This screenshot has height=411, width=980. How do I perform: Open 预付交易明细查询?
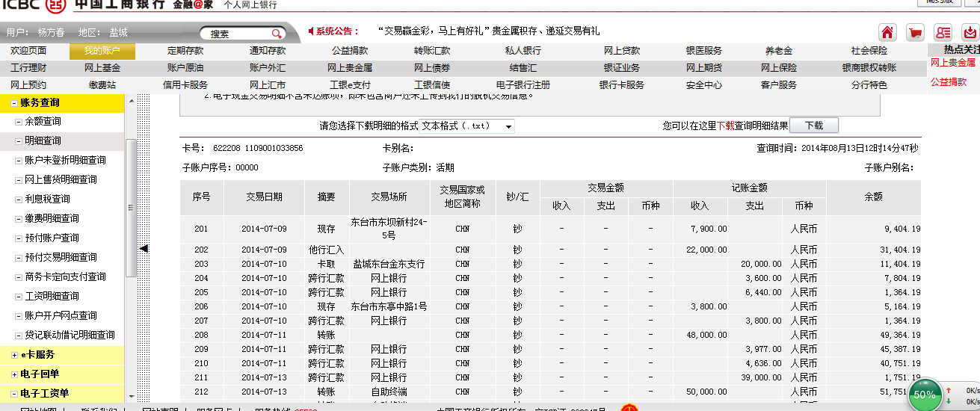(61, 257)
